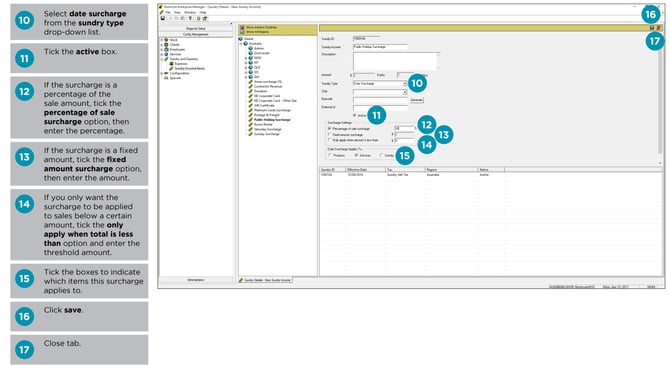Click the Generate button beside Barcode
This screenshot has height=365, width=670.
[x=417, y=100]
